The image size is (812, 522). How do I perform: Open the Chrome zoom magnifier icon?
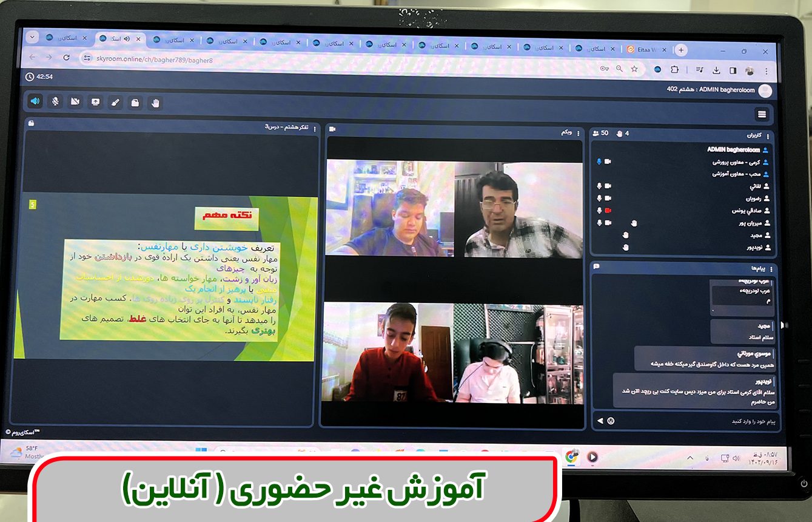[619, 69]
